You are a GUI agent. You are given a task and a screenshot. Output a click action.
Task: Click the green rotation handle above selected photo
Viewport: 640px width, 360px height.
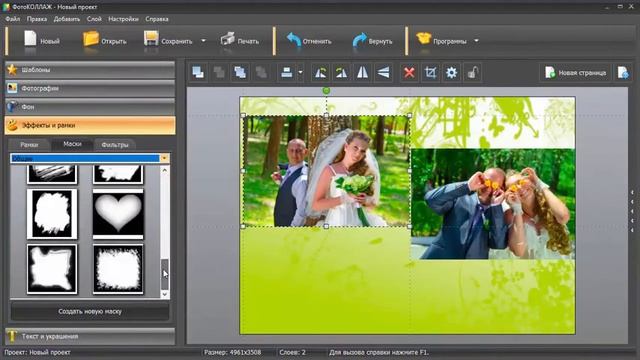click(326, 91)
